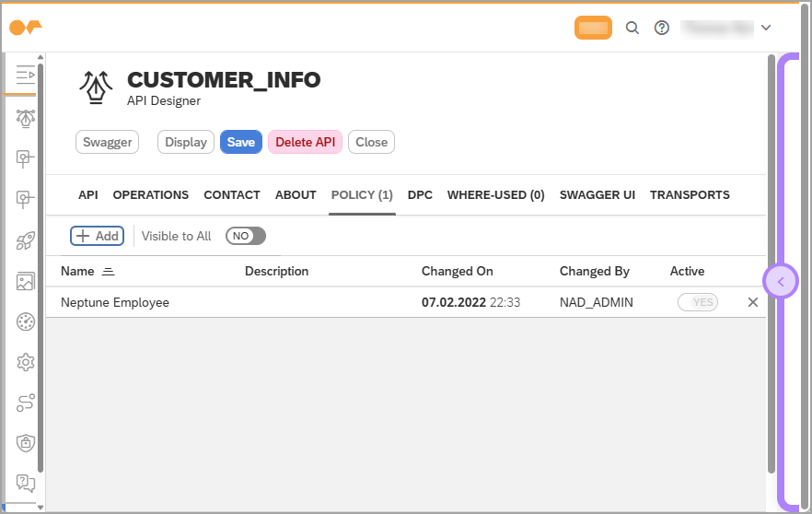This screenshot has width=812, height=514.
Task: Click the Active column header
Action: click(687, 272)
